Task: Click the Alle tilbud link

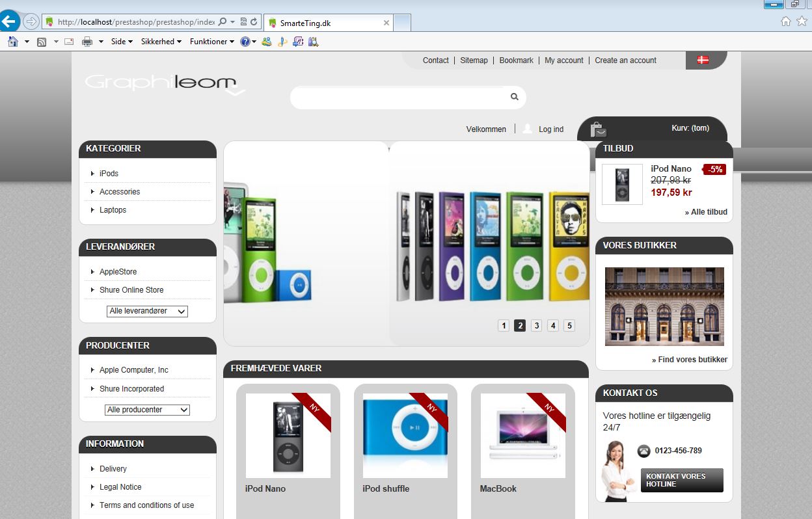Action: pyautogui.click(x=706, y=212)
